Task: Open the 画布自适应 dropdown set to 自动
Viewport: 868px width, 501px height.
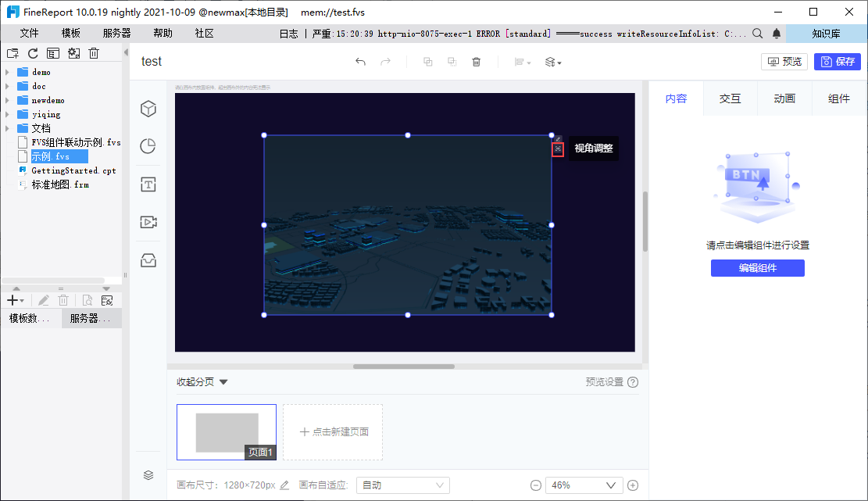Action: pos(403,485)
